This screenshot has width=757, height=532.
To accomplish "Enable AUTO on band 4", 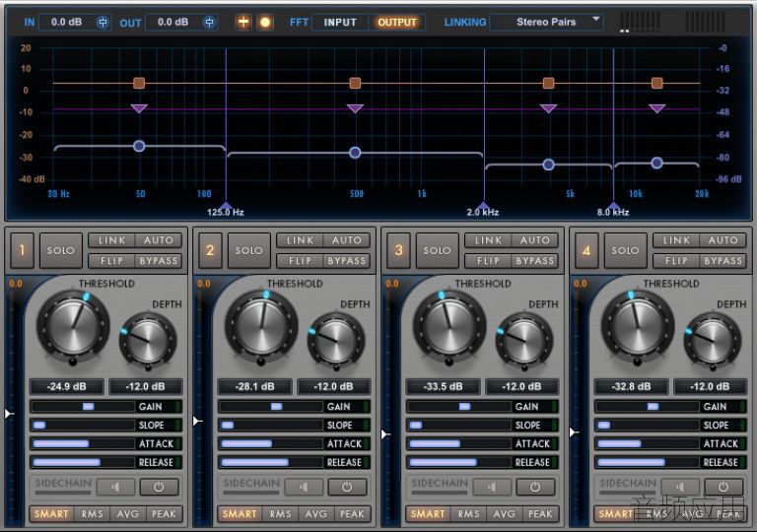I will pos(723,240).
